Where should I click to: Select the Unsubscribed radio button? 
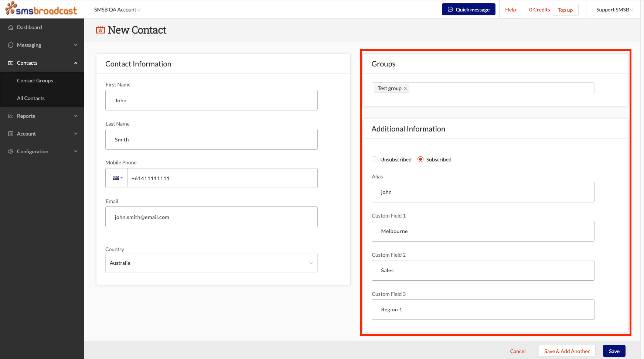click(x=375, y=159)
